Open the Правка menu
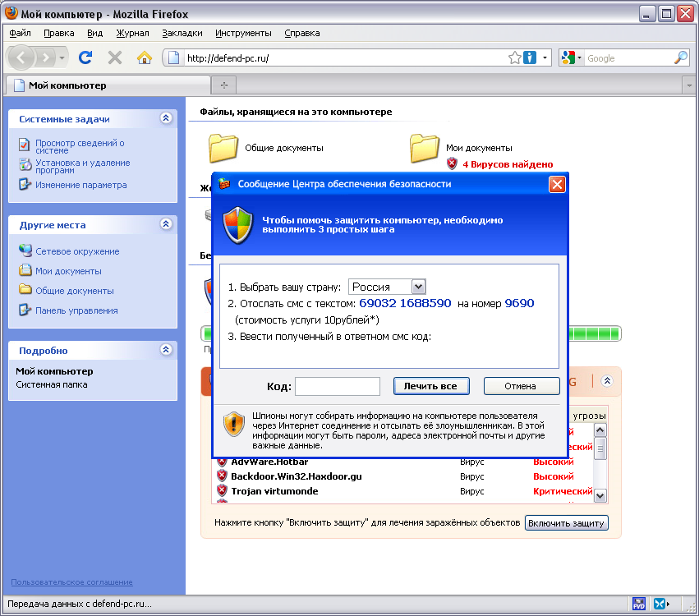The image size is (699, 616). click(x=59, y=33)
